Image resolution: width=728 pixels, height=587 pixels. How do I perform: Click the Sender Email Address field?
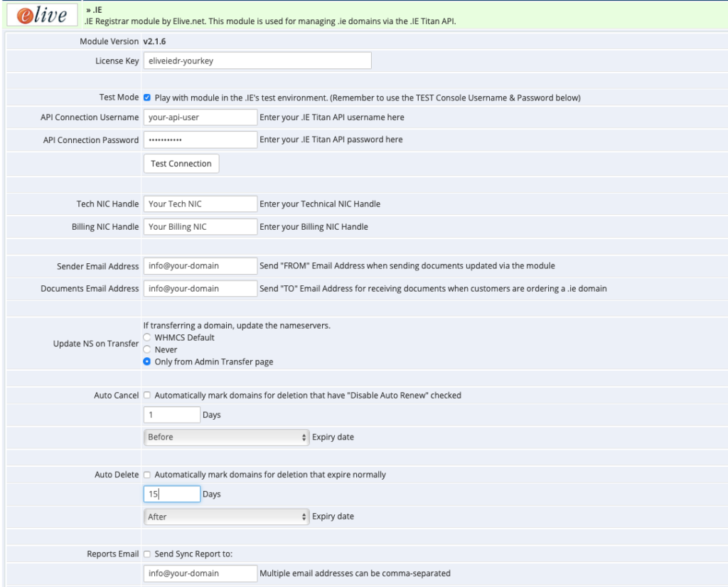pos(200,266)
